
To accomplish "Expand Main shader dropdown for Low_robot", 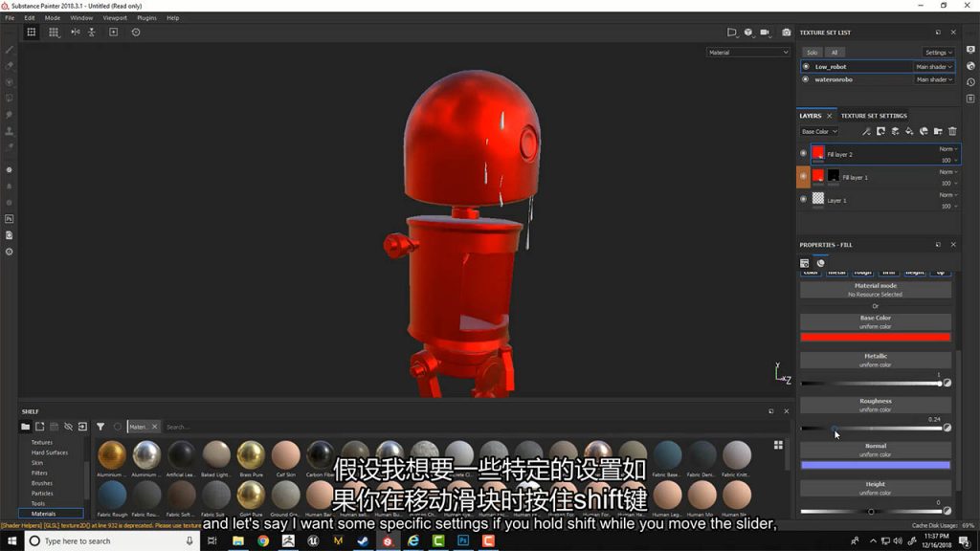I will (x=933, y=67).
